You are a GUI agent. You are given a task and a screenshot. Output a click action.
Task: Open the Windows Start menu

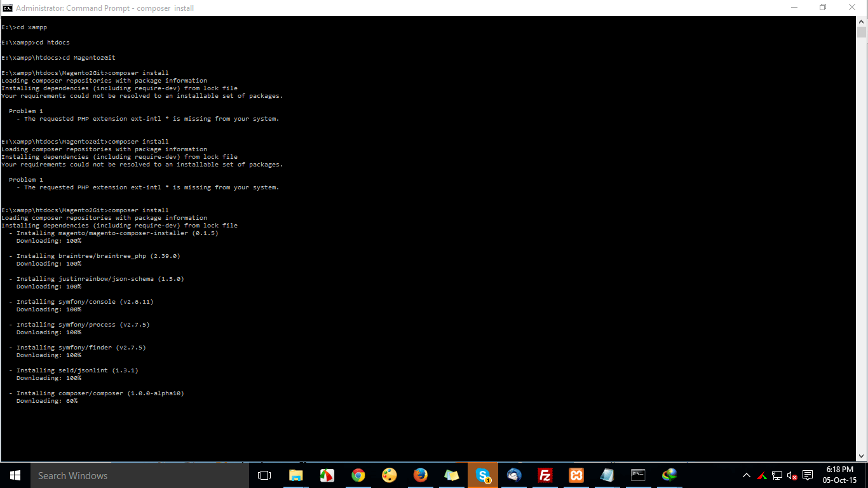[x=15, y=475]
